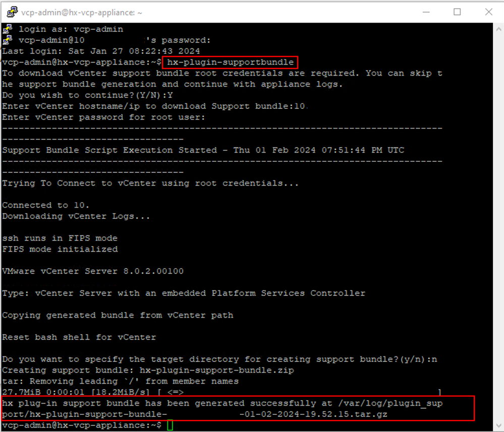This screenshot has width=504, height=432.
Task: Click 'Reset bash shell for vCenter' line
Action: tap(79, 337)
